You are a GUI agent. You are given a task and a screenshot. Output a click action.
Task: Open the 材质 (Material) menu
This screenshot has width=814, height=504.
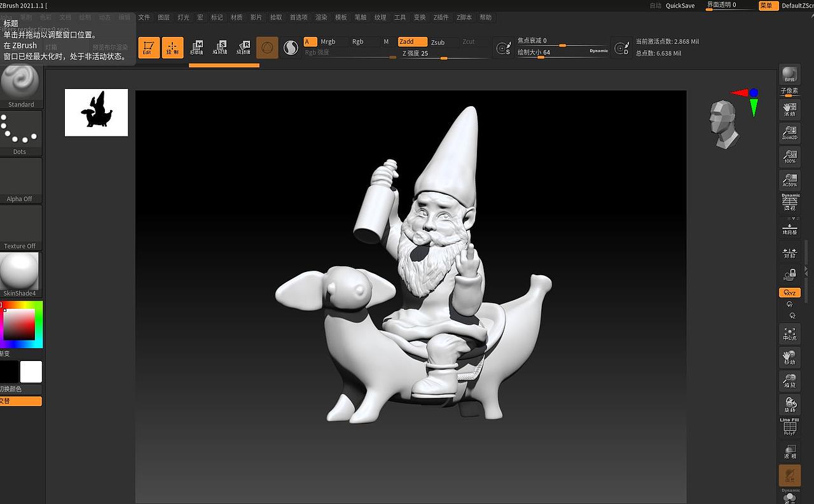(x=236, y=17)
